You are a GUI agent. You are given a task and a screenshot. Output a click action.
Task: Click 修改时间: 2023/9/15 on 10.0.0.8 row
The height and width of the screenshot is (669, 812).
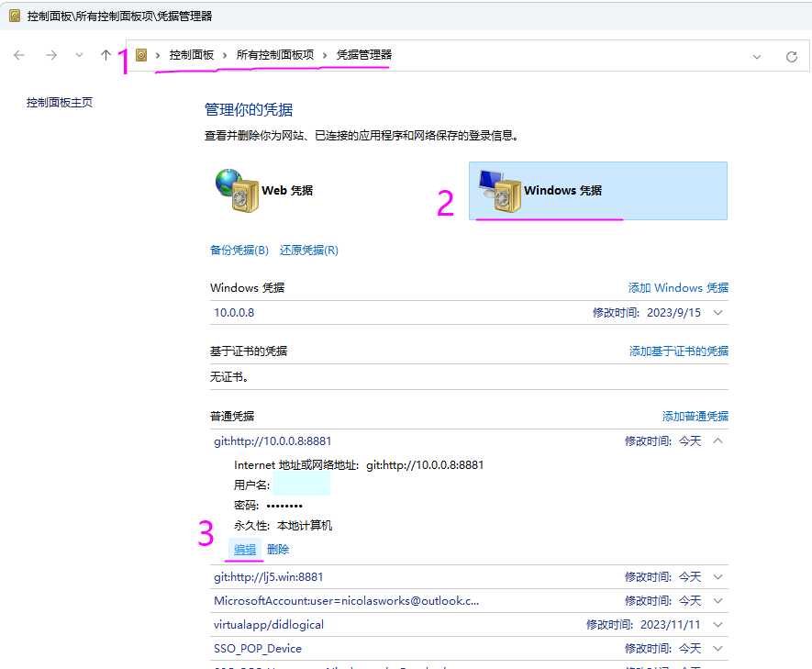(647, 313)
